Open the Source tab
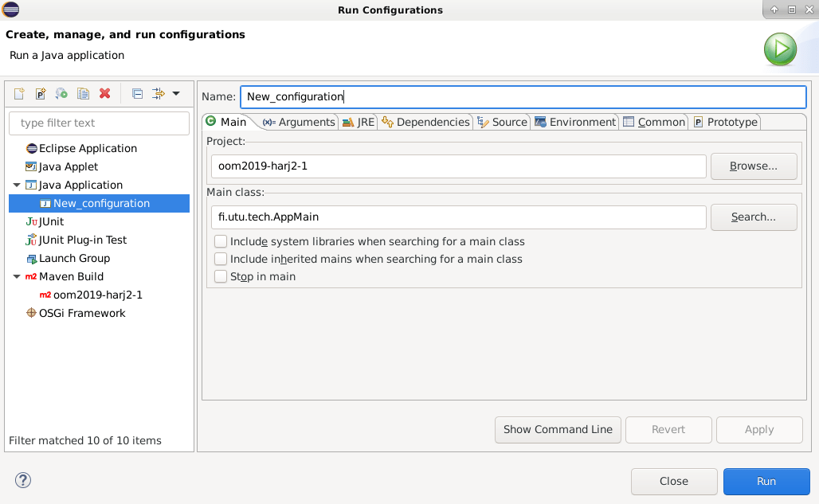Viewport: 819px width, 504px height. tap(503, 122)
